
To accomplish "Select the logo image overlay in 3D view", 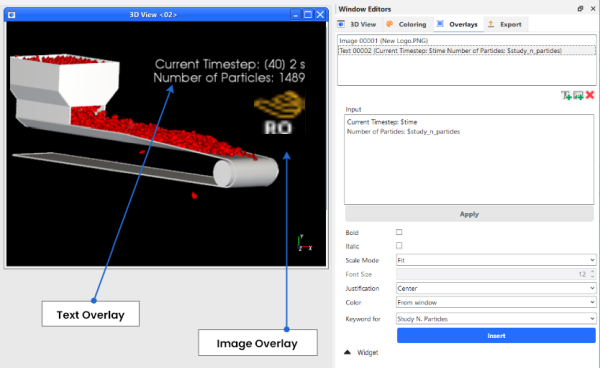I will click(280, 112).
